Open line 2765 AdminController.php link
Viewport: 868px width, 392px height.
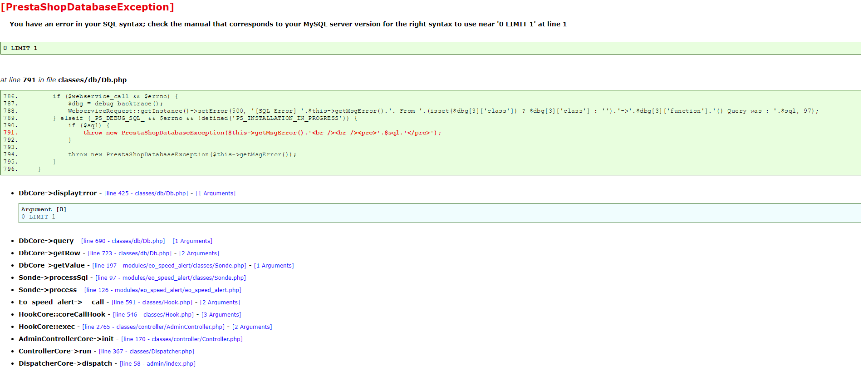(154, 327)
